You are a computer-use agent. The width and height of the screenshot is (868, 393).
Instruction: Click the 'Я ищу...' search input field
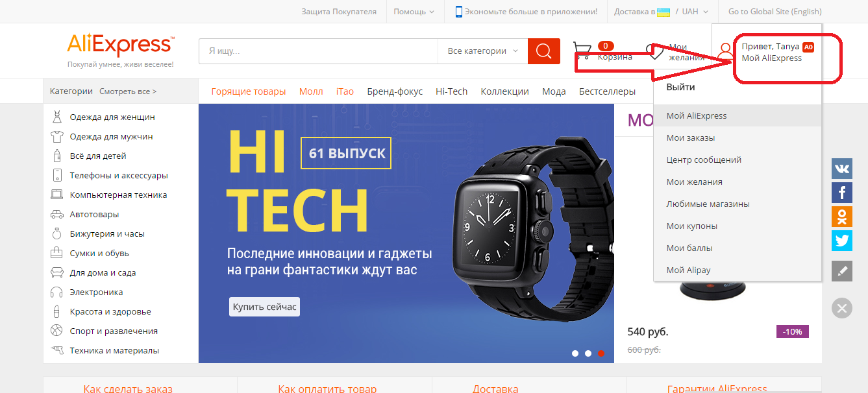[x=319, y=51]
